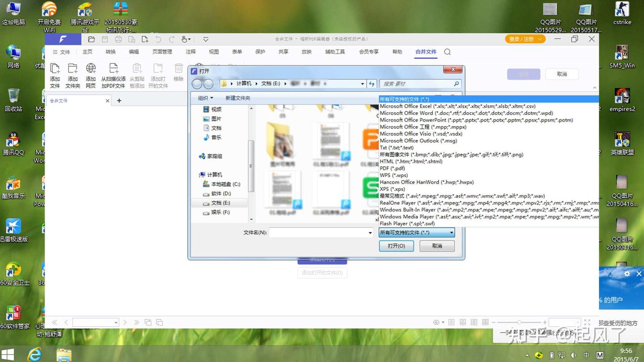Open the file type filter combo box
This screenshot has height=362, width=644.
pos(416,232)
